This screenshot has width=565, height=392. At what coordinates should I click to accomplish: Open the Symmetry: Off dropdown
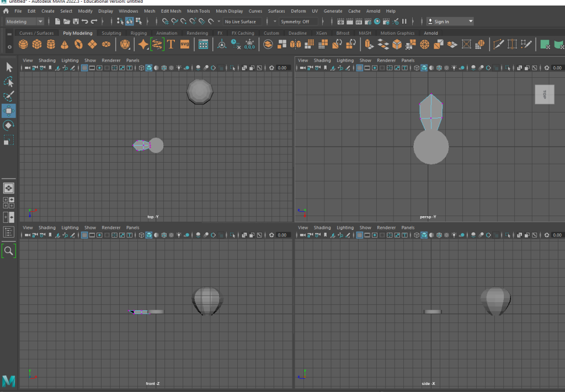point(299,22)
